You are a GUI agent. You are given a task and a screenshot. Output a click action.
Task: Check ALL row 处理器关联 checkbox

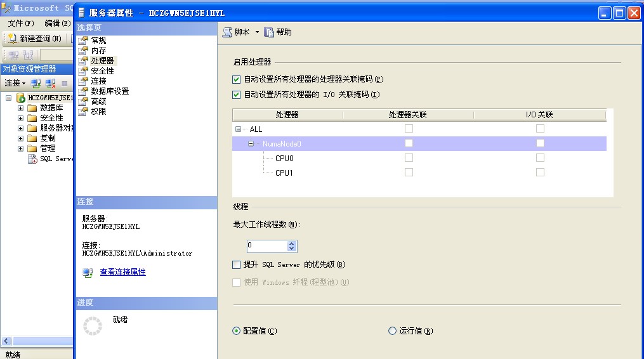(409, 129)
